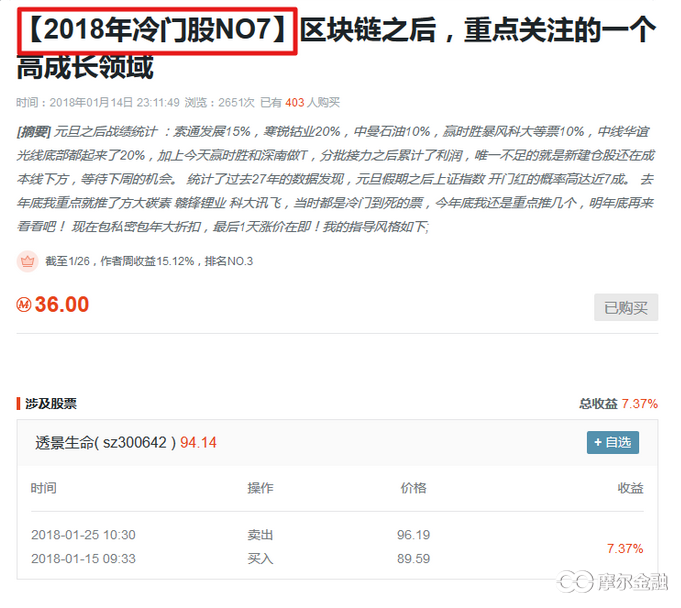This screenshot has width=681, height=608.
Task: Click the 收益 column header
Action: [x=631, y=488]
